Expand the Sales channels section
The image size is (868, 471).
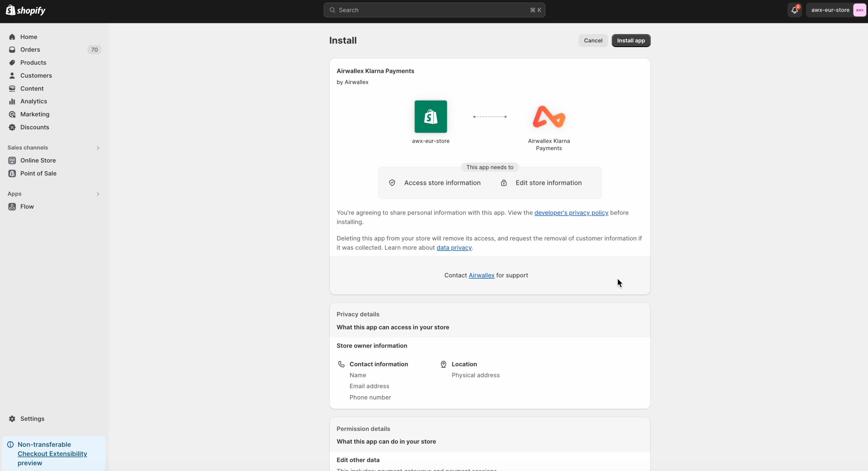[98, 148]
